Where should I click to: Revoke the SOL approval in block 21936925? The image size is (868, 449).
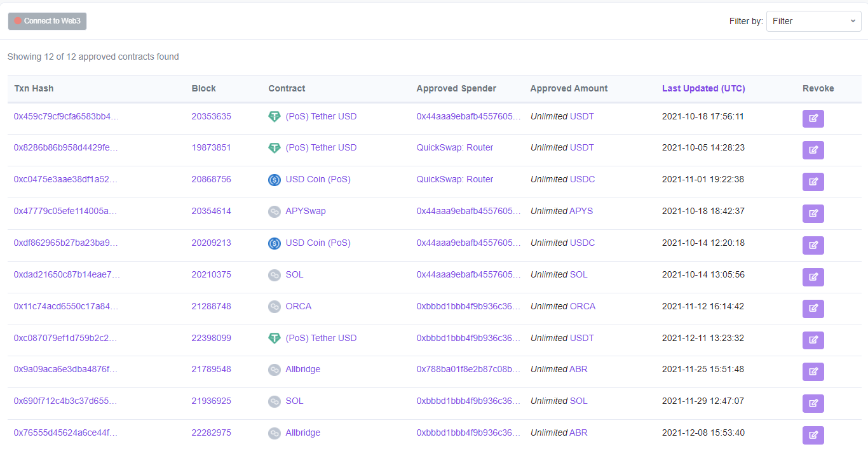pyautogui.click(x=813, y=403)
